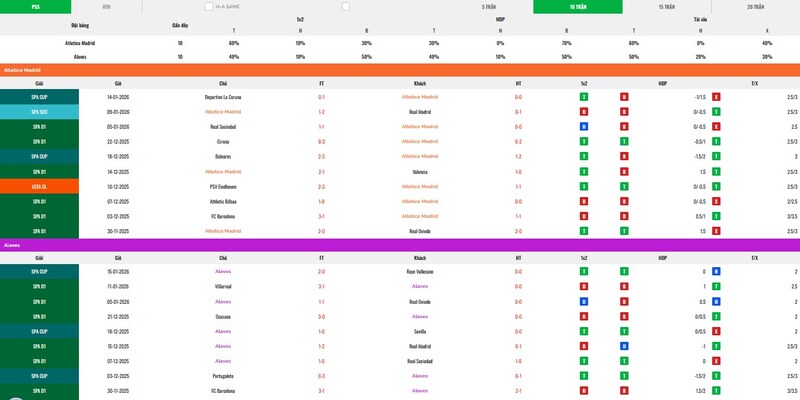Open the Rayo Vallecano team link
This screenshot has height=400, width=800.
pyautogui.click(x=419, y=271)
